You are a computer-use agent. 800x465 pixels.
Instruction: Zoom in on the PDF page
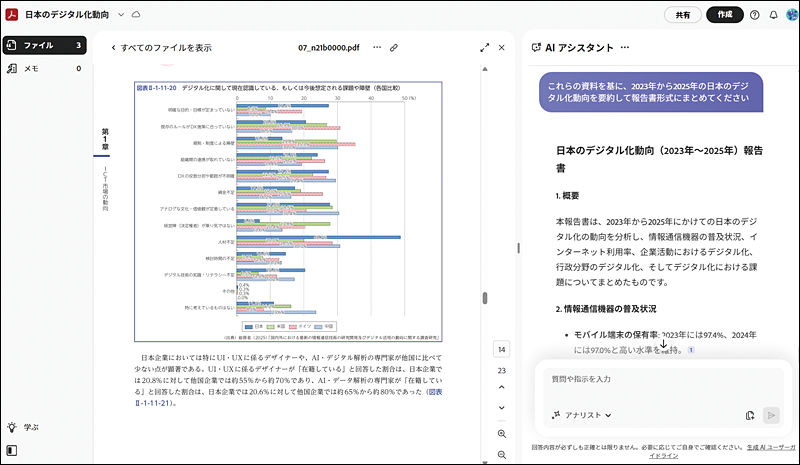[x=502, y=433]
